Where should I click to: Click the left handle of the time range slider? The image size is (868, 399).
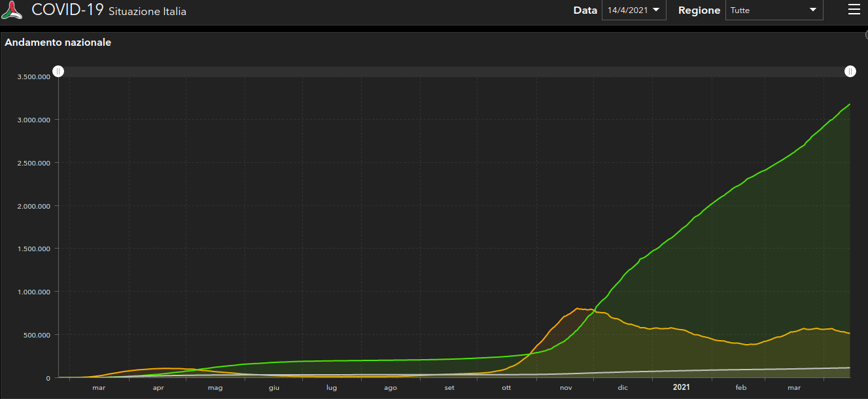58,71
